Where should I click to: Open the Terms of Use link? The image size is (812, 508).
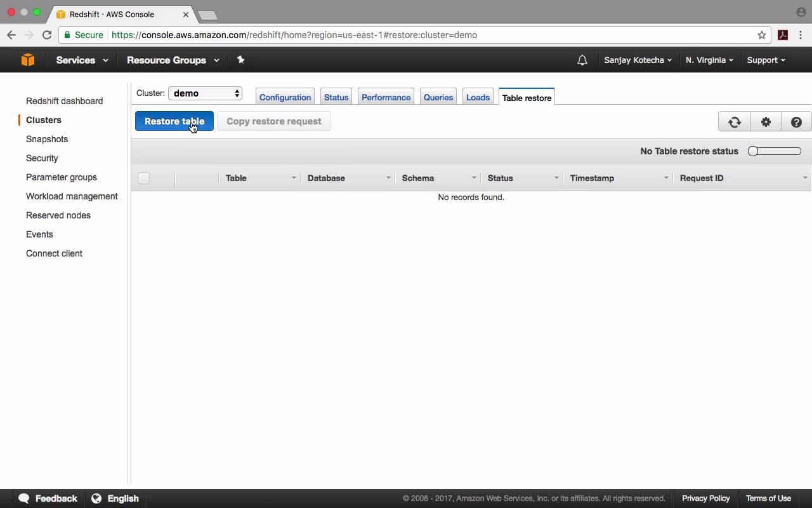768,498
